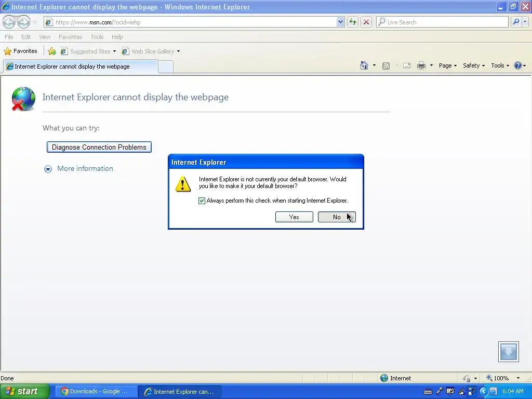Open a new blank tab
This screenshot has height=399, width=532.
pos(166,66)
